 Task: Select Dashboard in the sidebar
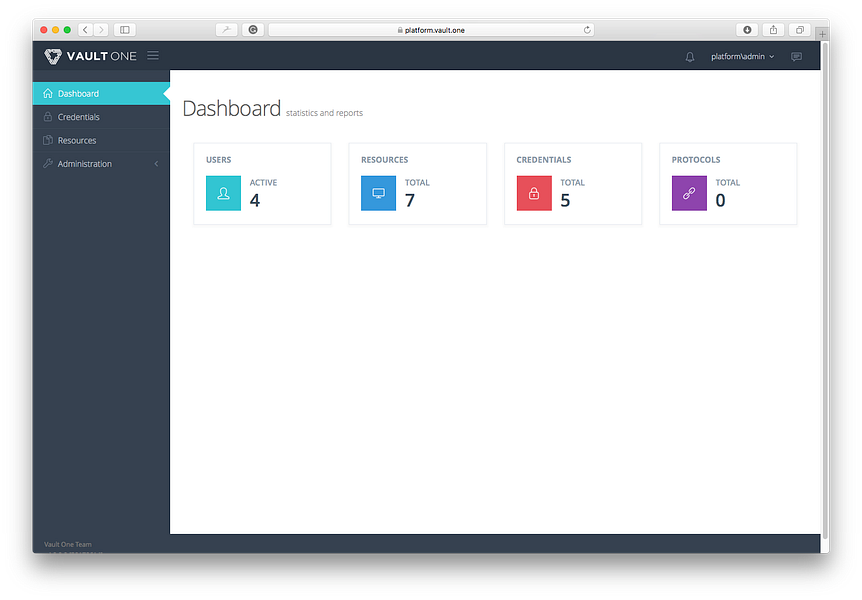click(101, 93)
